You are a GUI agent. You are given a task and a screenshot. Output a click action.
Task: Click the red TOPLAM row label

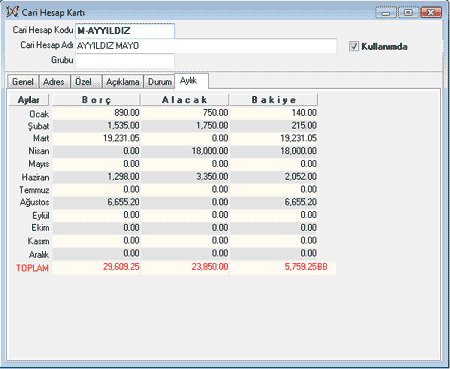click(x=32, y=268)
